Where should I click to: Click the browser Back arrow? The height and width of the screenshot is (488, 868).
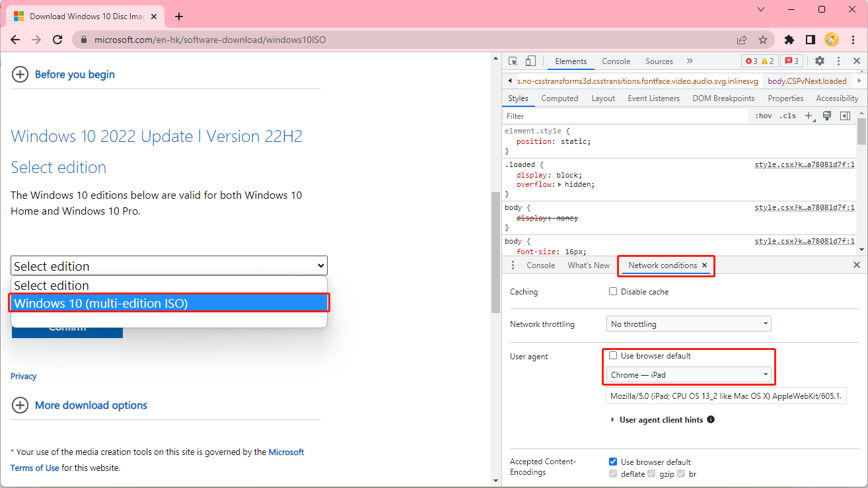pyautogui.click(x=15, y=40)
